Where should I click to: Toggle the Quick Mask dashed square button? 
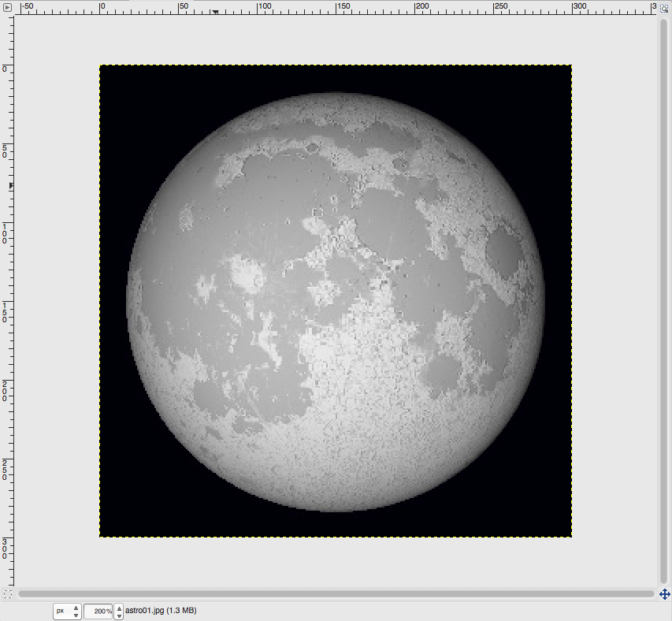(7, 594)
